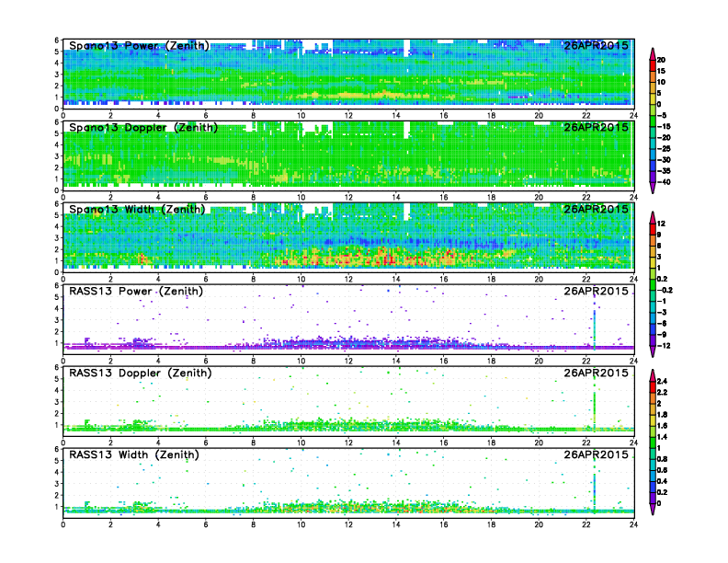Click the '2.2' label on the bottom color bar
Screen dimensions: 728x563
click(662, 392)
